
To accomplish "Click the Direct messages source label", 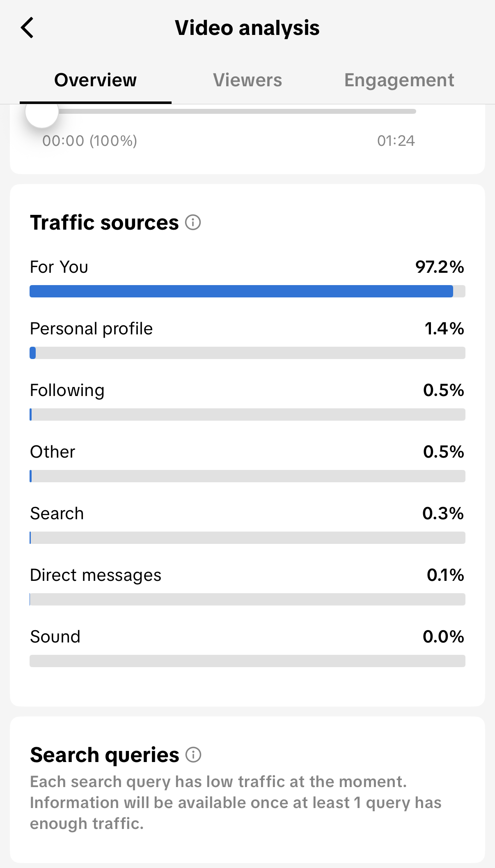I will [x=96, y=575].
